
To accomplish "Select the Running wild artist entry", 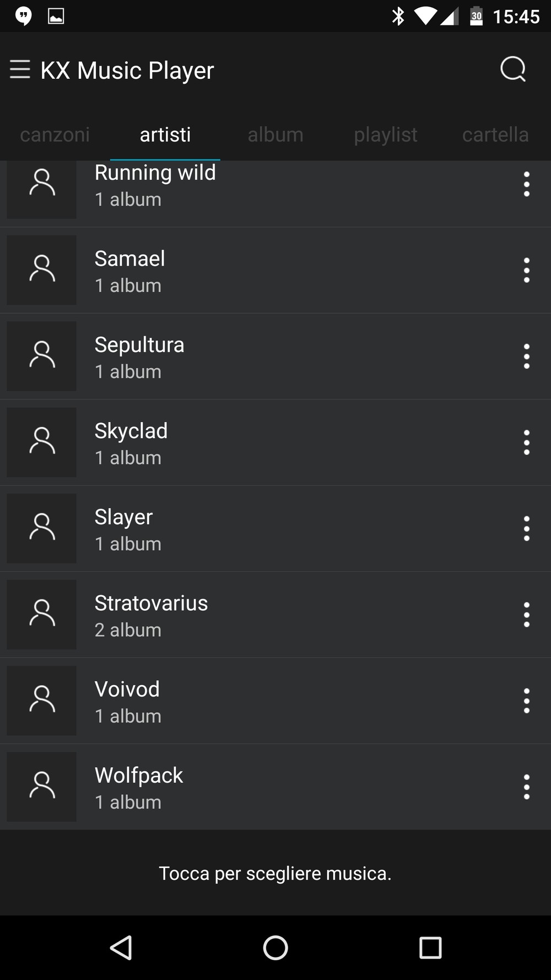I will click(x=248, y=187).
